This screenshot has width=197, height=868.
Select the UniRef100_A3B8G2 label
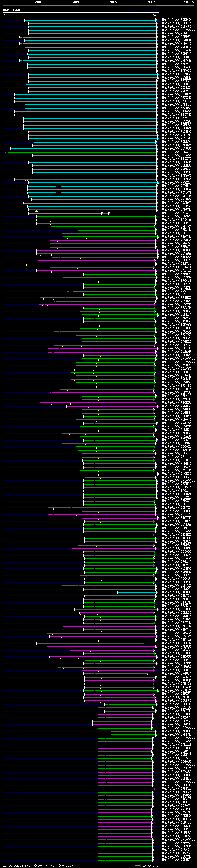176,189
